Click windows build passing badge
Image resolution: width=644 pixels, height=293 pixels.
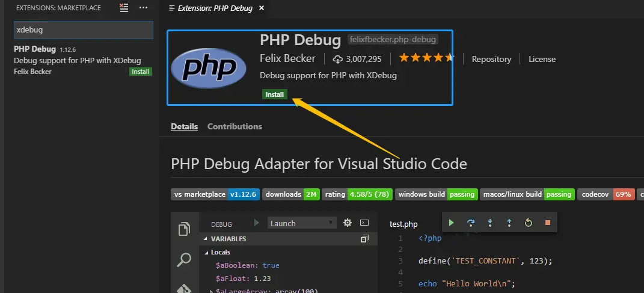pyautogui.click(x=437, y=194)
